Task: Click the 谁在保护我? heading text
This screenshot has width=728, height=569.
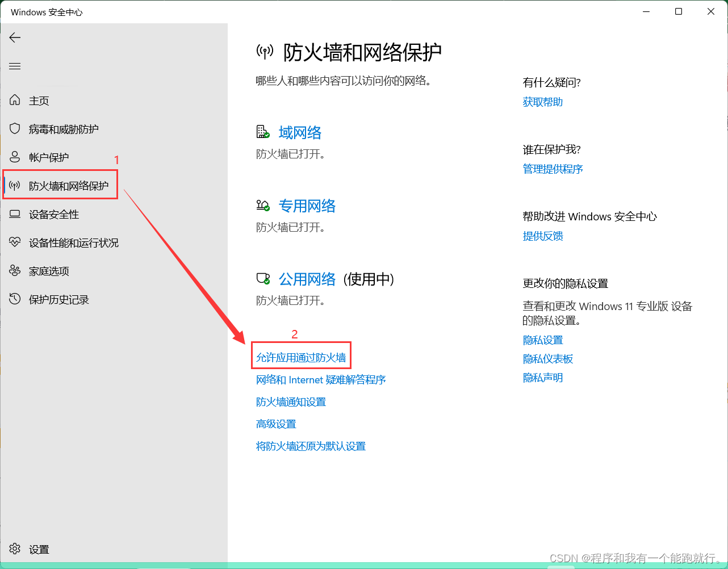Action: coord(552,149)
